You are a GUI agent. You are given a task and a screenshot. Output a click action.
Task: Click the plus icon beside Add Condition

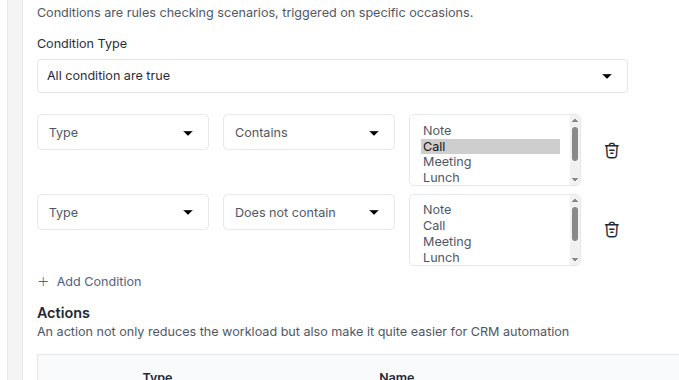pos(43,282)
